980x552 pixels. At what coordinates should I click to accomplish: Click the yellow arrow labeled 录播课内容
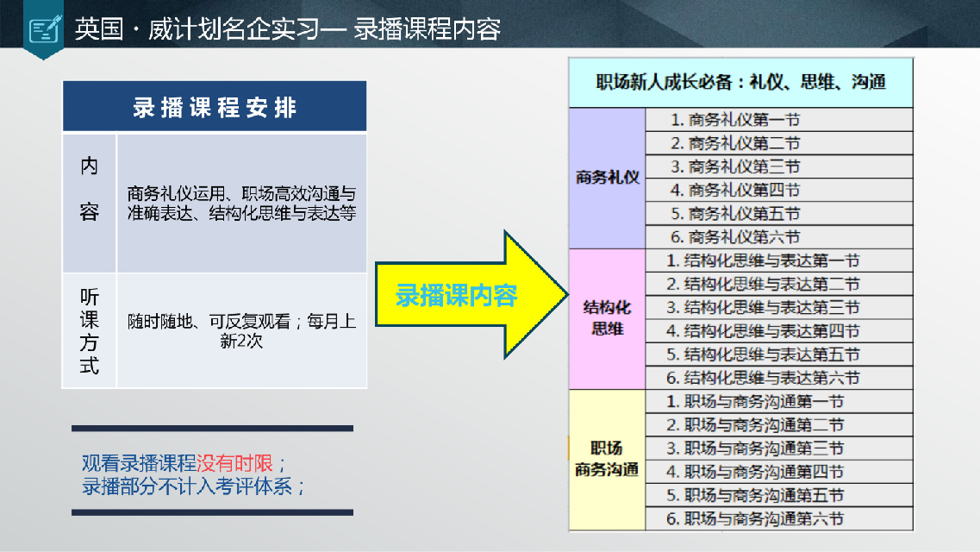471,294
